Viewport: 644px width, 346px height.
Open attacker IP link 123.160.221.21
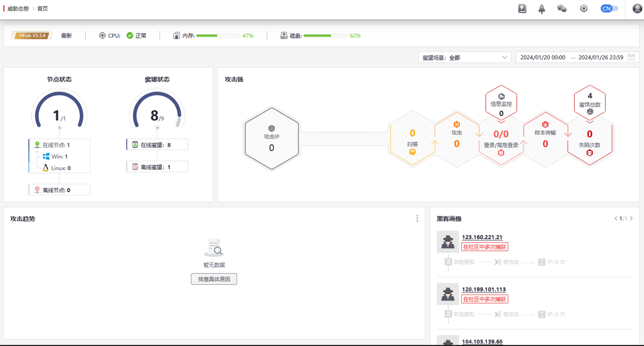click(x=481, y=237)
